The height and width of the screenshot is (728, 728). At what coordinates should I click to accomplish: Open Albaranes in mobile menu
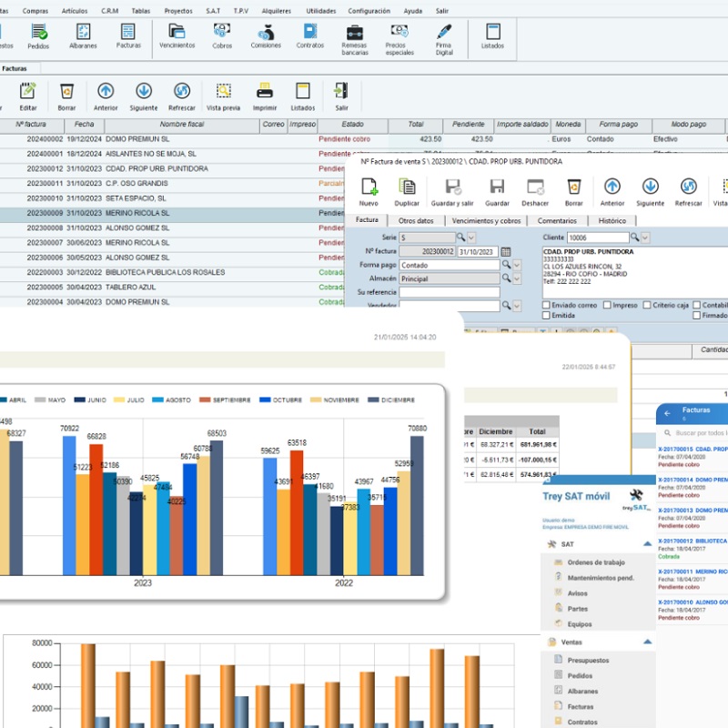582,691
